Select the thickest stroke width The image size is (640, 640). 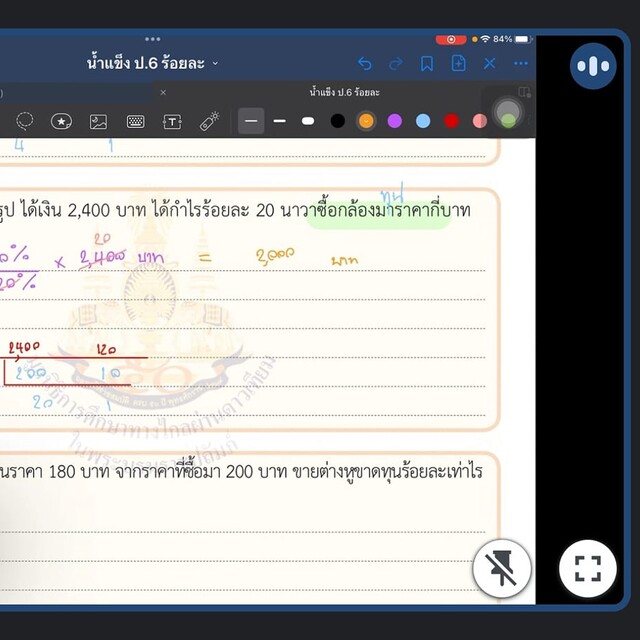point(308,121)
